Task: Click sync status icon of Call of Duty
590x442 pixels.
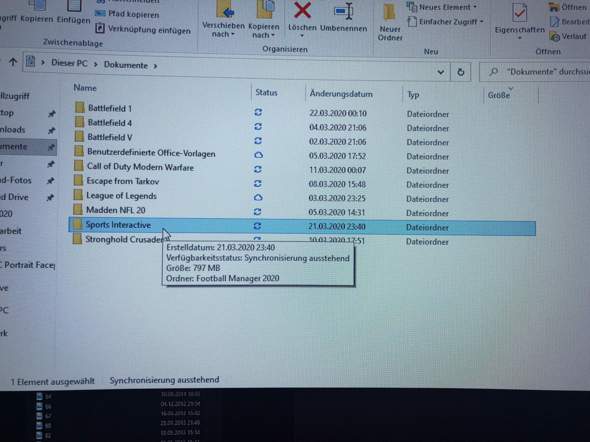Action: point(258,169)
